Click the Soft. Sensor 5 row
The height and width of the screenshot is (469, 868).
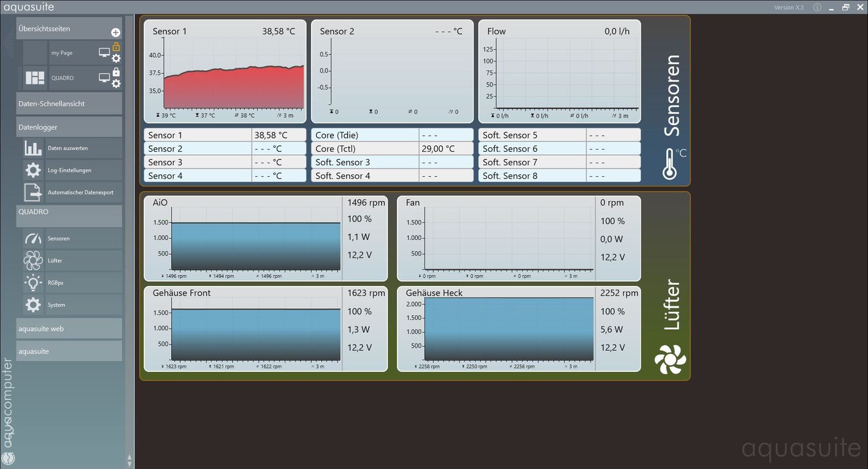coord(560,135)
